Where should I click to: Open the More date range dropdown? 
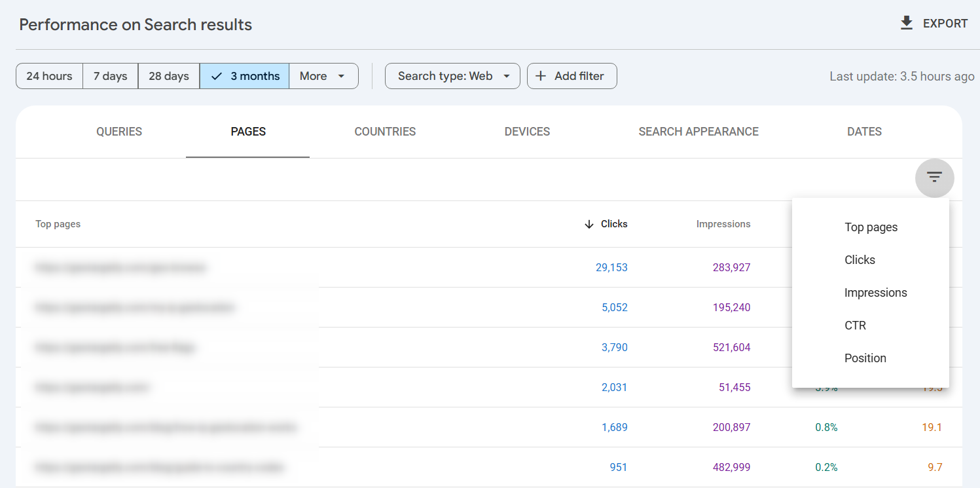(x=323, y=76)
